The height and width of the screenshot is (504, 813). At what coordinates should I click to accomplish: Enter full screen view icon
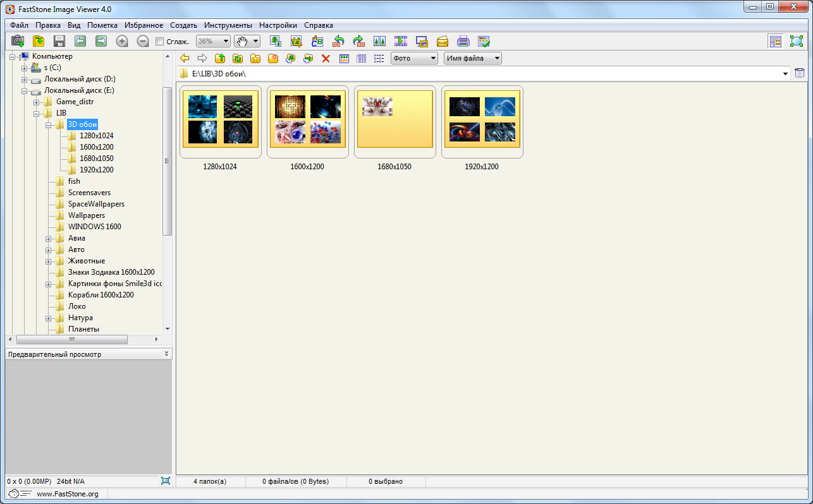tap(796, 41)
